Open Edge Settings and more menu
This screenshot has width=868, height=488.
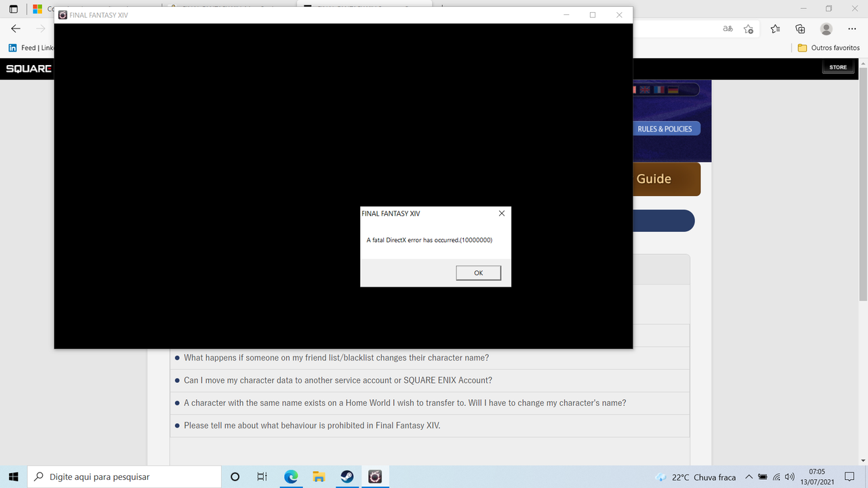(852, 28)
